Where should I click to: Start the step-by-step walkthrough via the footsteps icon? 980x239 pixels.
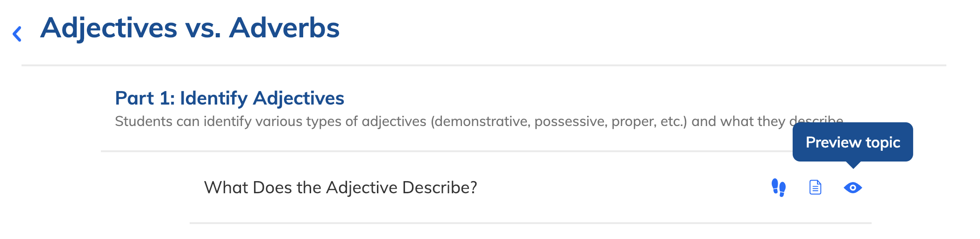pyautogui.click(x=778, y=188)
